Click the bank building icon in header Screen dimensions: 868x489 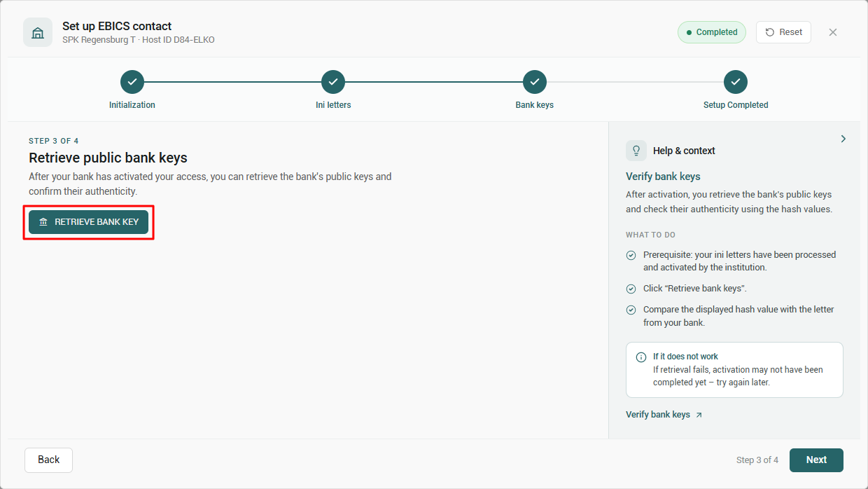pyautogui.click(x=38, y=32)
